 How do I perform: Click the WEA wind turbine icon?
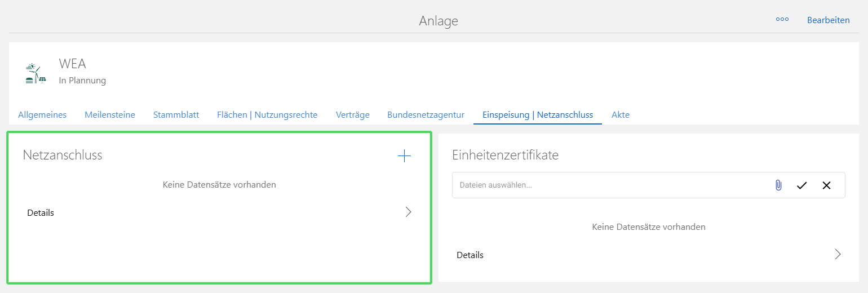point(36,73)
